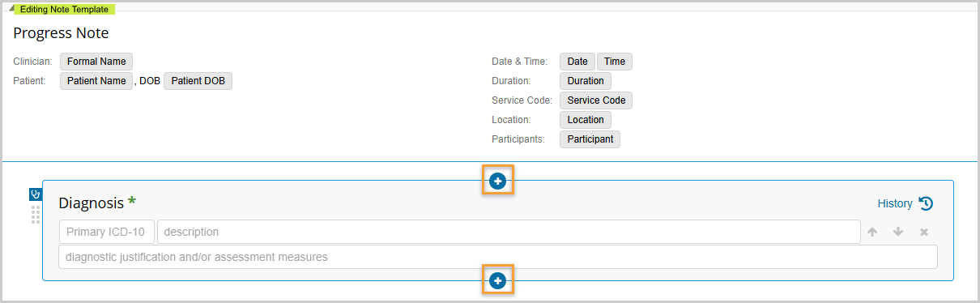Click the stethoscope icon beside Diagnosis

coord(36,194)
